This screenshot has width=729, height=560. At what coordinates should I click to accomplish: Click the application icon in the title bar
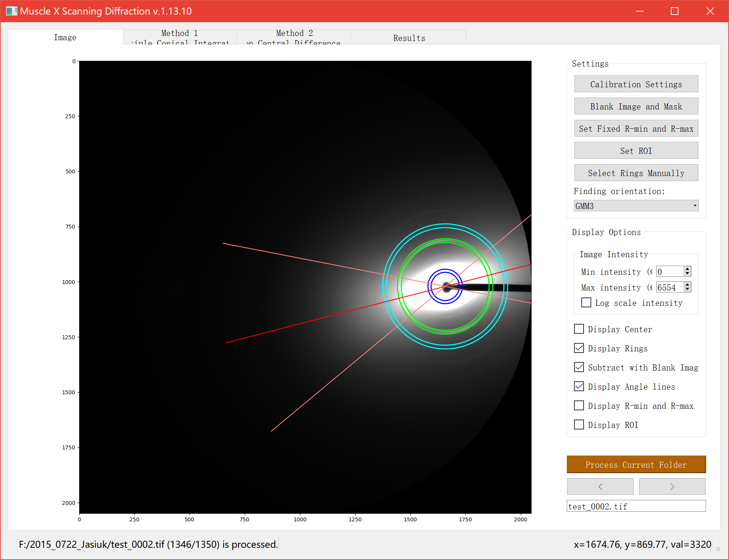point(11,11)
